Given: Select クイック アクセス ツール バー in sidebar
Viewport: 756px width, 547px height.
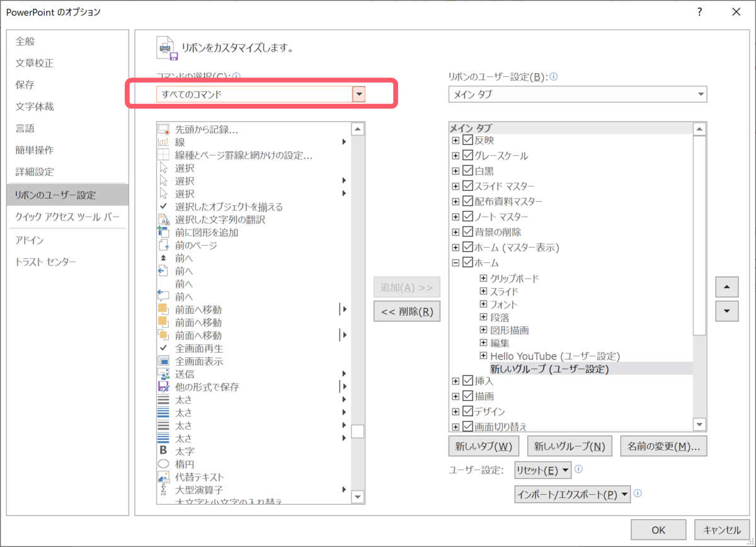Looking at the screenshot, I should pyautogui.click(x=67, y=217).
